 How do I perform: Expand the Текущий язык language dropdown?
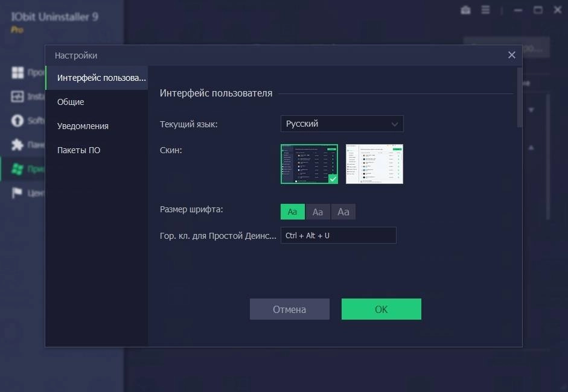coord(342,124)
